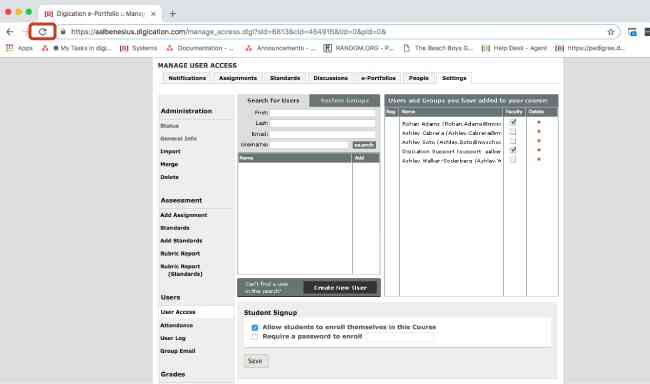This screenshot has width=650, height=384.
Task: Switch to the Standards tab
Action: click(285, 78)
